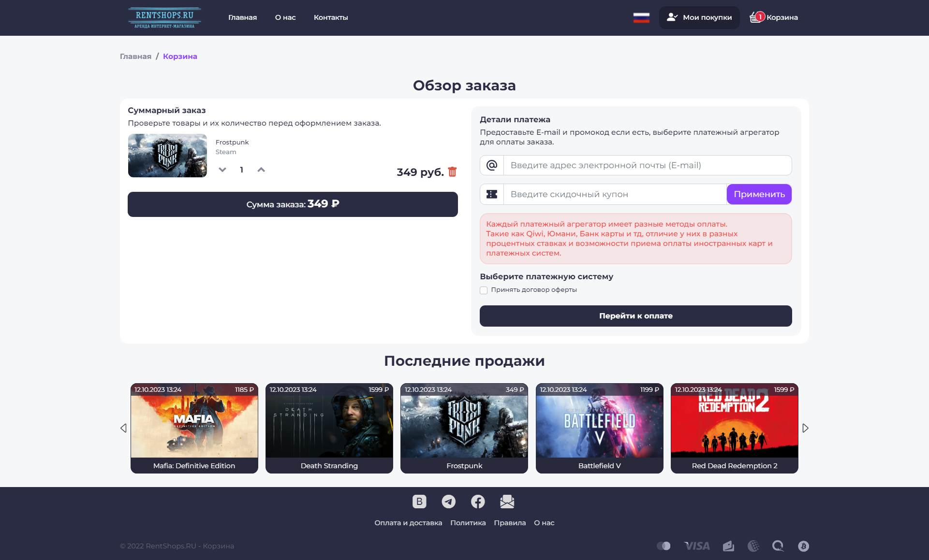This screenshot has height=560, width=929.
Task: Open Red Dead Redemption 2 sale card
Action: click(735, 428)
